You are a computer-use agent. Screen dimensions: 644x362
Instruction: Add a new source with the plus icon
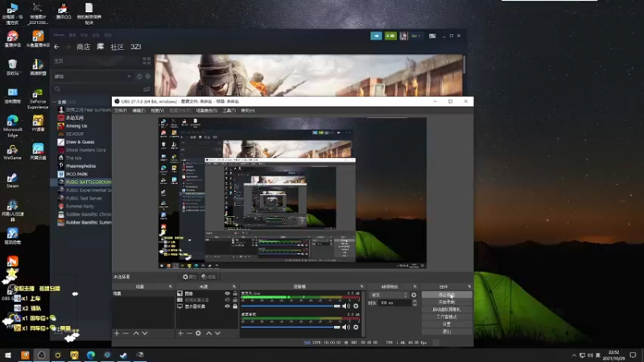[x=180, y=333]
